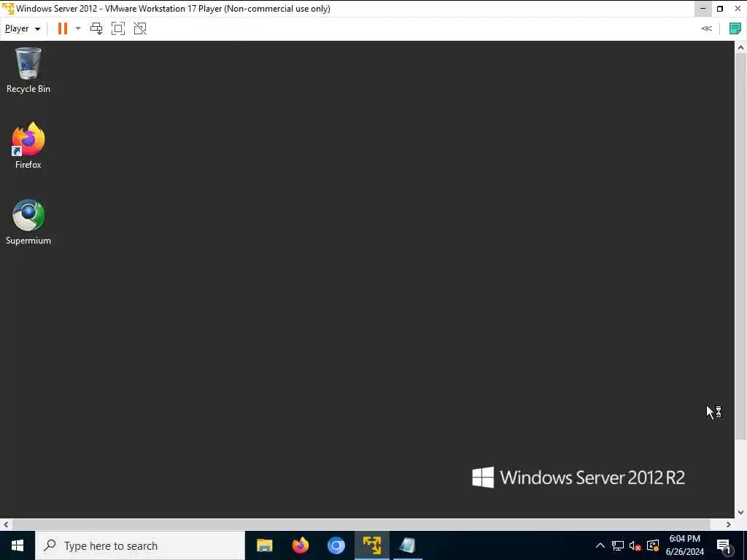Open the network tray icon
This screenshot has width=747, height=560.
point(618,545)
